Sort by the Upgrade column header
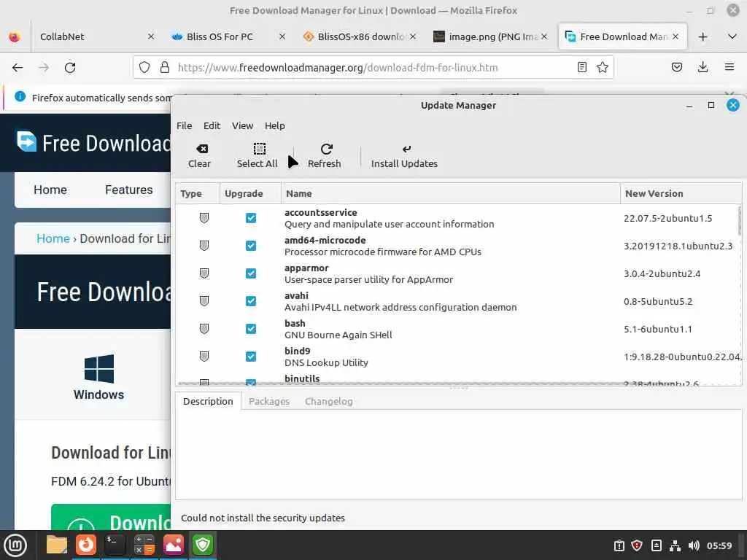The width and height of the screenshot is (747, 560). click(x=250, y=193)
